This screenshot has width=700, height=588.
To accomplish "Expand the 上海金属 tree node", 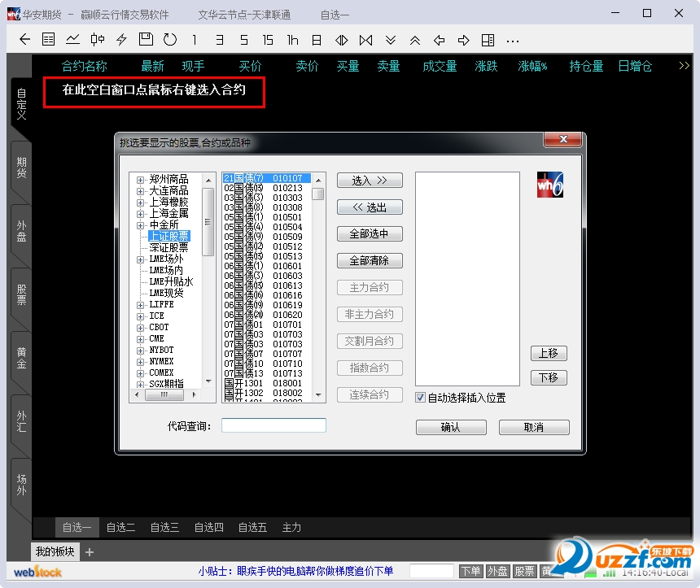I will 140,214.
